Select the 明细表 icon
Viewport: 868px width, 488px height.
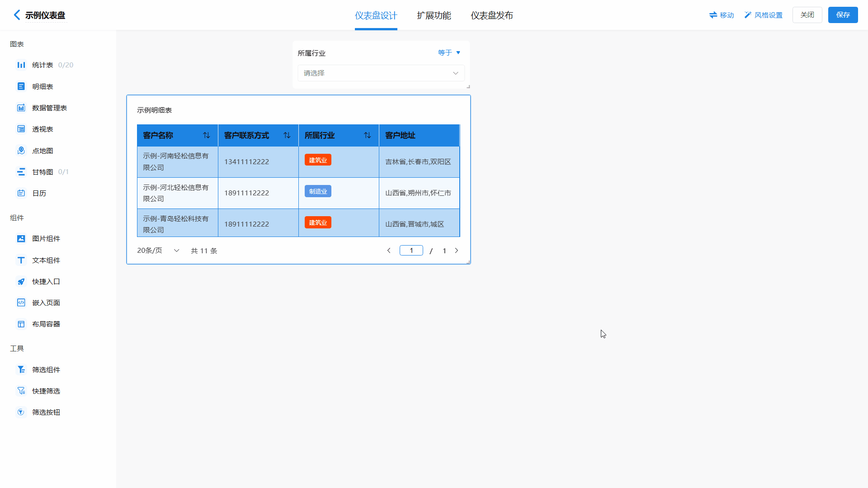pos(21,86)
